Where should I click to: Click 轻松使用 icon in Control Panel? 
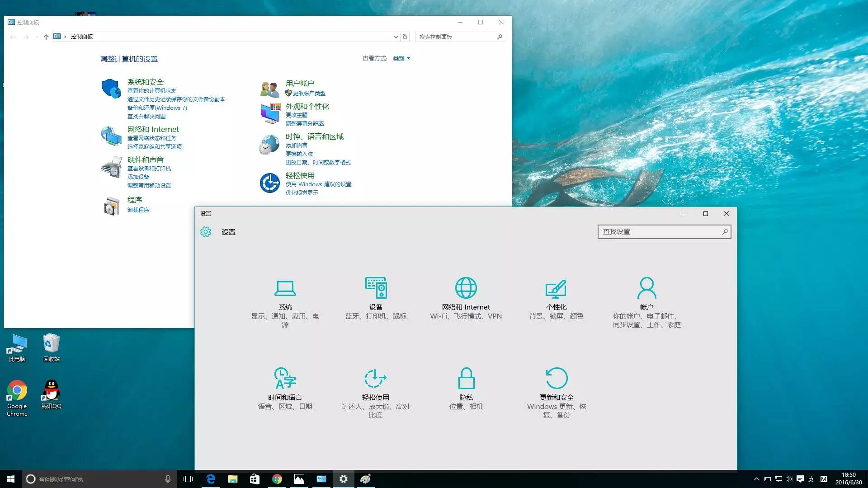[x=270, y=183]
